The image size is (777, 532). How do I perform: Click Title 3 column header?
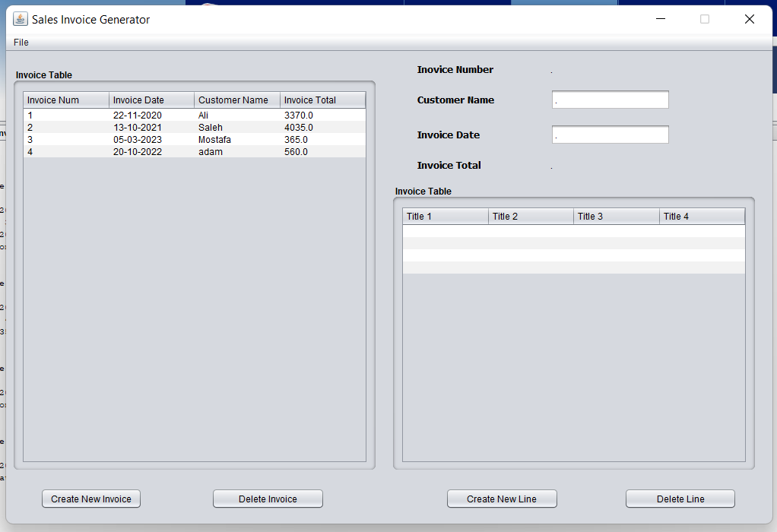617,217
